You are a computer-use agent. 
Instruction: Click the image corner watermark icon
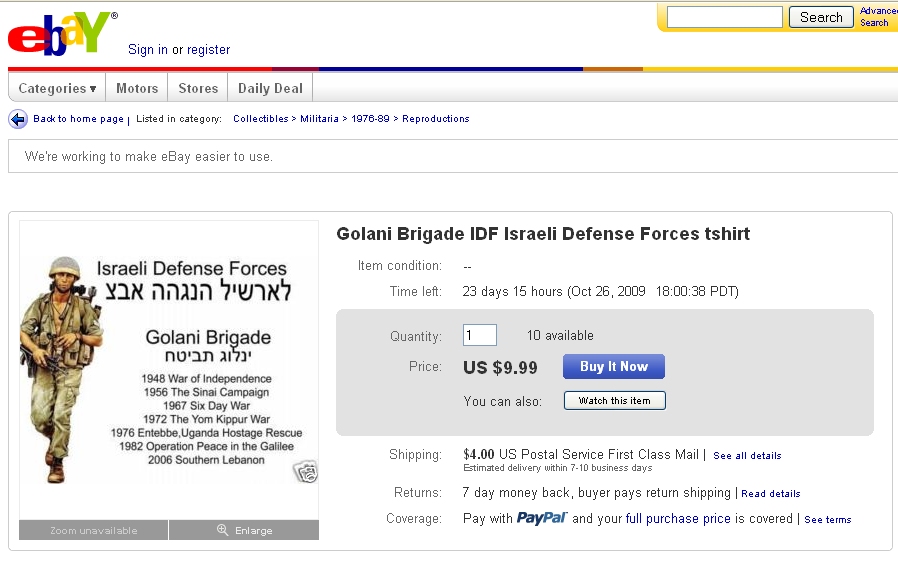point(305,472)
